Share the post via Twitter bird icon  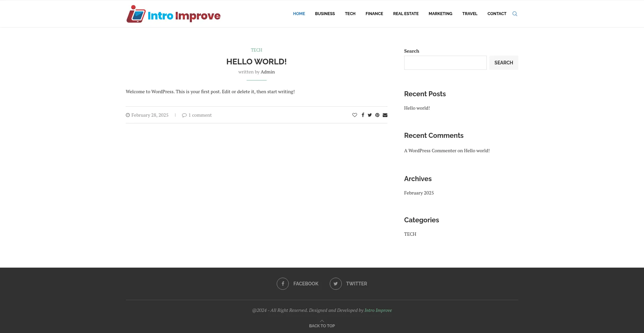click(x=370, y=115)
